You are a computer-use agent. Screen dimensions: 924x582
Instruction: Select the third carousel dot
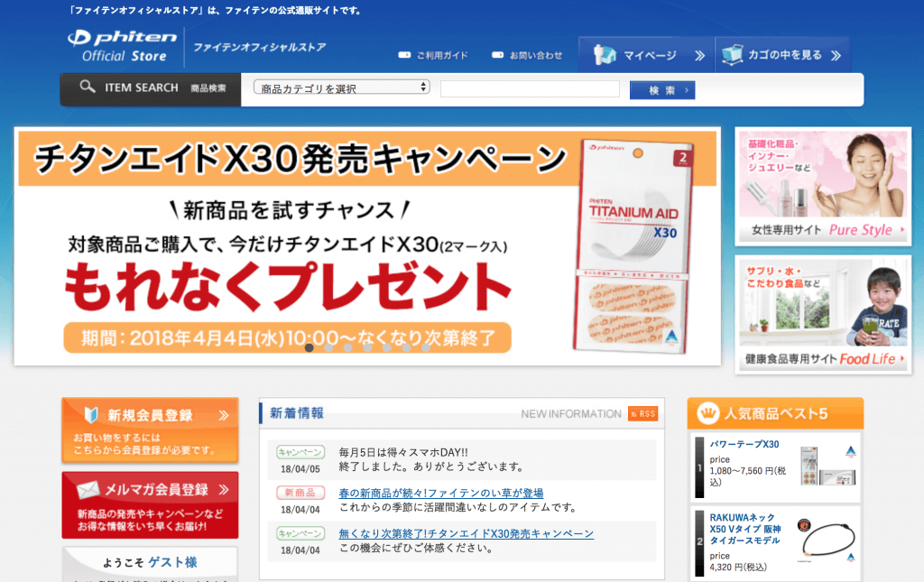347,347
